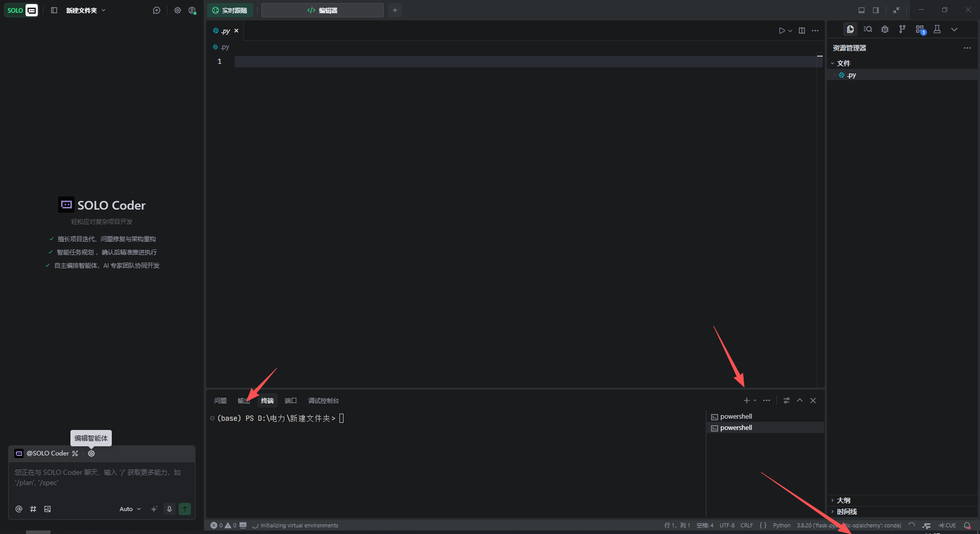Open run options dropdown arrow
The width and height of the screenshot is (980, 534).
click(x=790, y=31)
